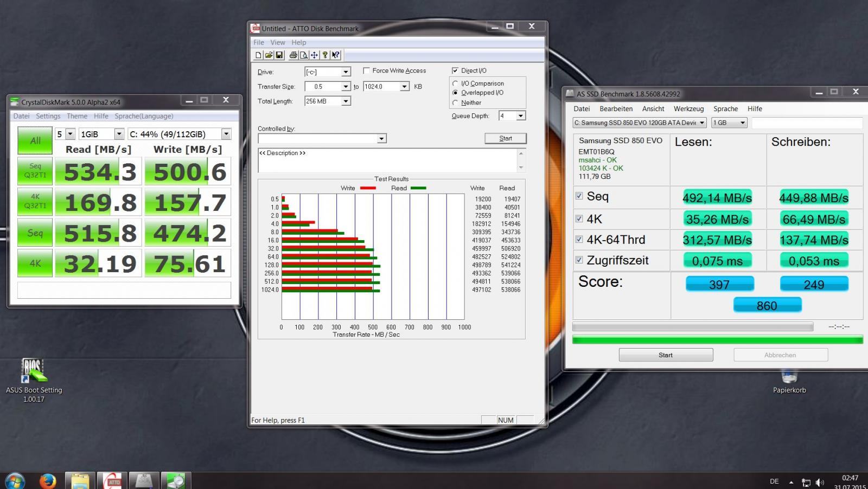Image resolution: width=868 pixels, height=489 pixels.
Task: Uncheck the 4K-64Thrd test in AS SSD
Action: click(579, 239)
